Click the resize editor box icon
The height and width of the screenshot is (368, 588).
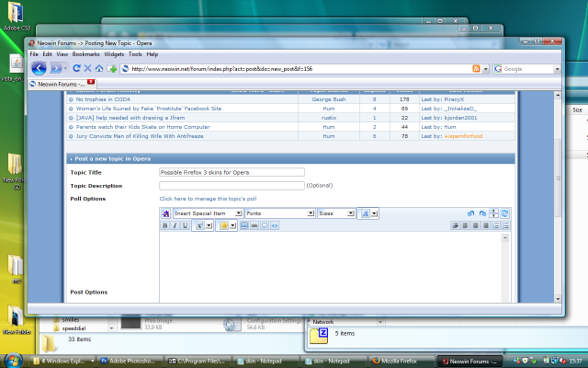[x=494, y=213]
